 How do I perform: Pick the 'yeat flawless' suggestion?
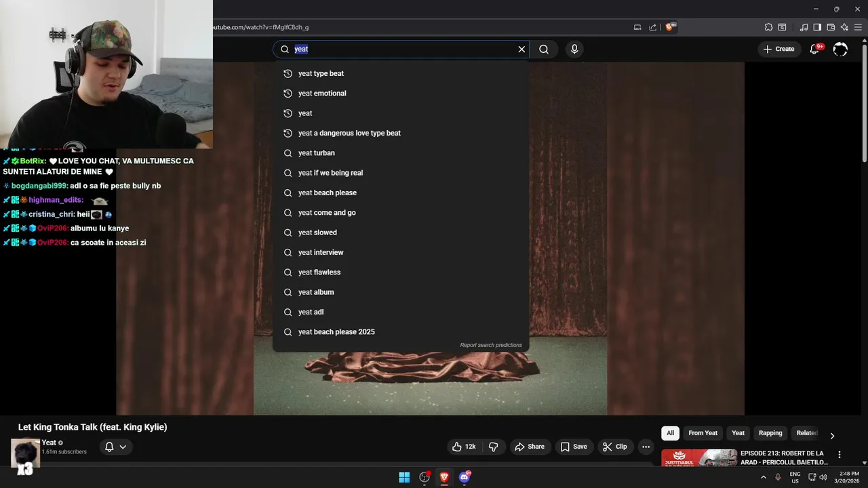coord(401,272)
